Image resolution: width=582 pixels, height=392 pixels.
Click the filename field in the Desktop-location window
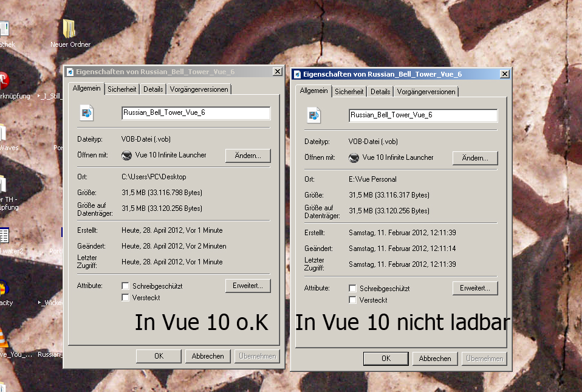tap(196, 113)
